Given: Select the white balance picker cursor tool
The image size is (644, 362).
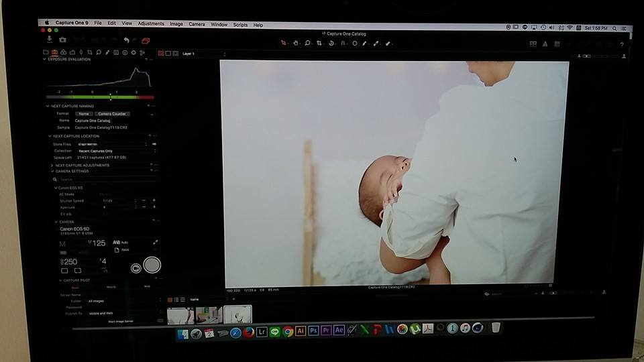Looking at the screenshot, I should 376,43.
